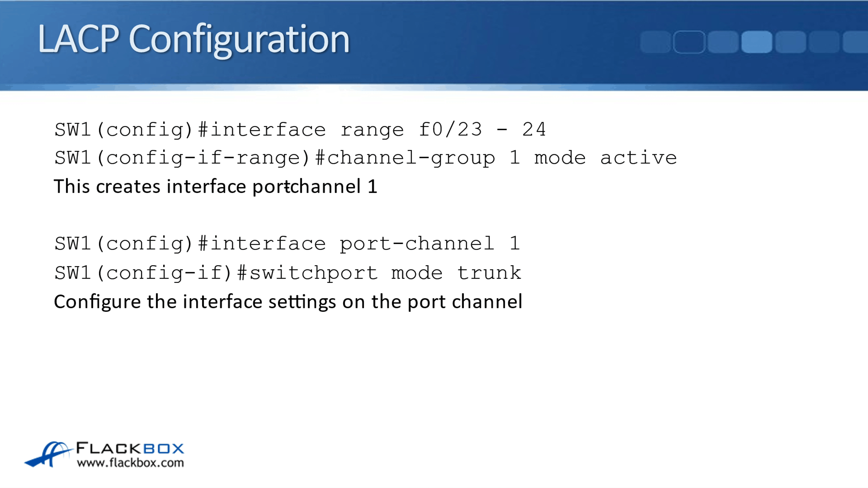Click the leftmost decorative header square
The width and height of the screenshot is (868, 488).
click(x=655, y=42)
